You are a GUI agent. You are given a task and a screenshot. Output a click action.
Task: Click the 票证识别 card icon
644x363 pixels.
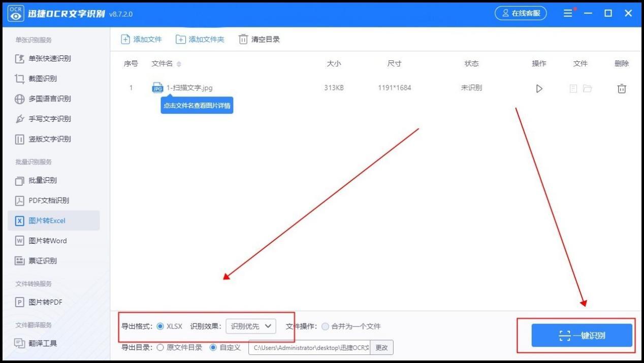point(20,261)
